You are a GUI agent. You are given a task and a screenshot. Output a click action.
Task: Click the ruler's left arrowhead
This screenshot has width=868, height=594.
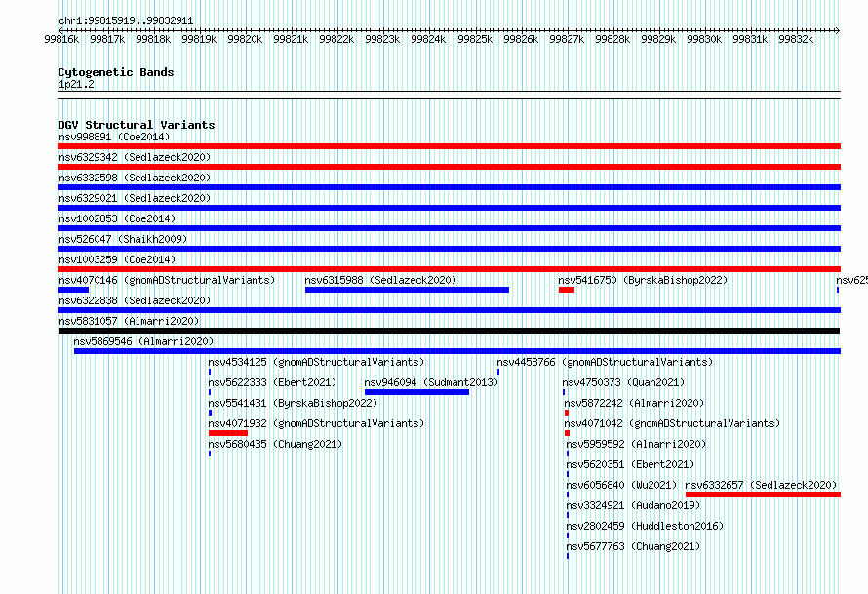tap(60, 30)
